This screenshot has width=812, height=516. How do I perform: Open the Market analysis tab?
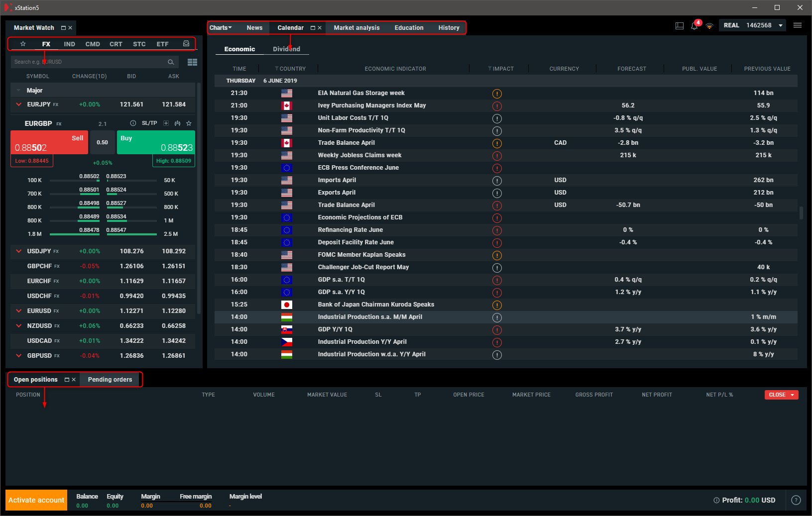tap(356, 28)
